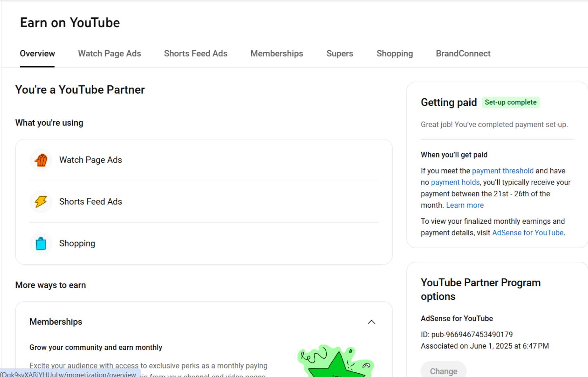Viewport: 588px width, 377px height.
Task: Open the Watch Page Ads tab
Action: 109,53
